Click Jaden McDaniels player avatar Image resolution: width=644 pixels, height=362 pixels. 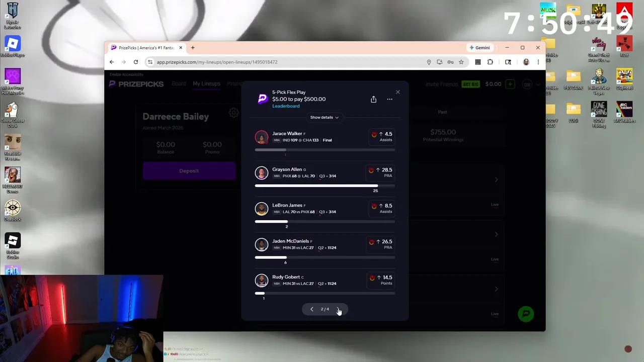(262, 244)
